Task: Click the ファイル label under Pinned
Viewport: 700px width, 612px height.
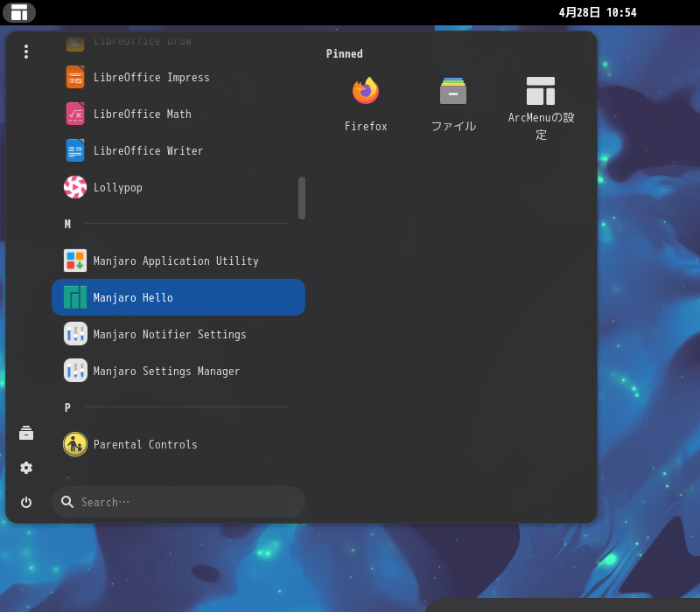Action: (x=453, y=126)
